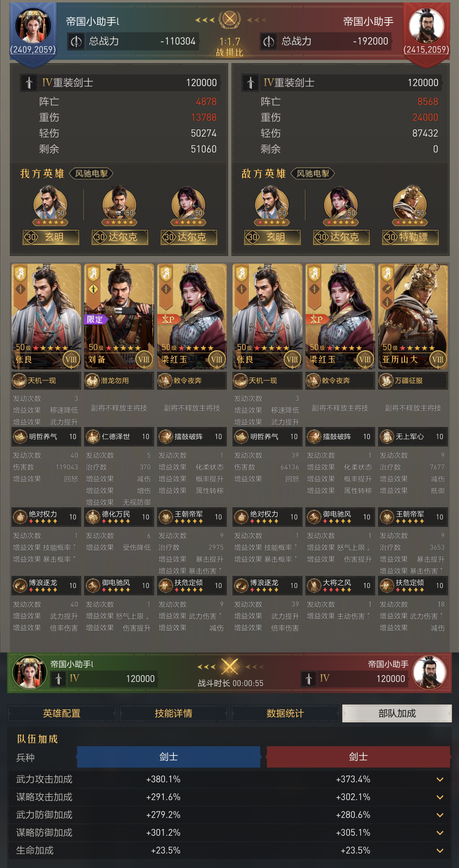
Task: Switch to the 数据统计 tab
Action: [285, 713]
